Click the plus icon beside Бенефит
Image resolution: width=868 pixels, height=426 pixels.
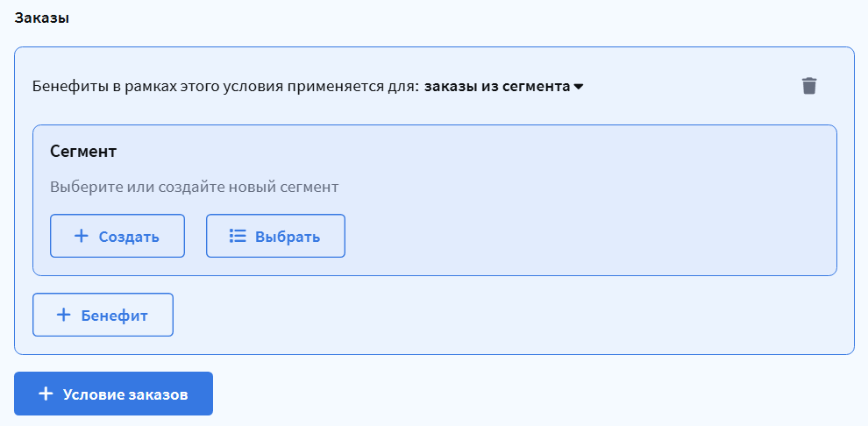point(63,315)
